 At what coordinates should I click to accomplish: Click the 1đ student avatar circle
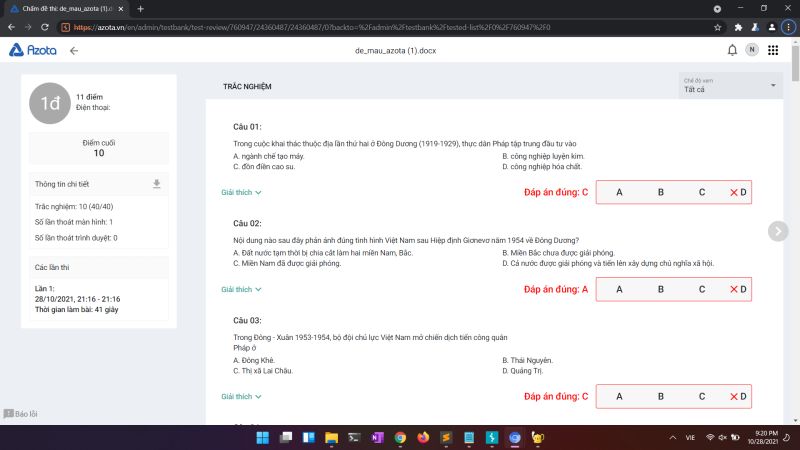click(x=50, y=103)
